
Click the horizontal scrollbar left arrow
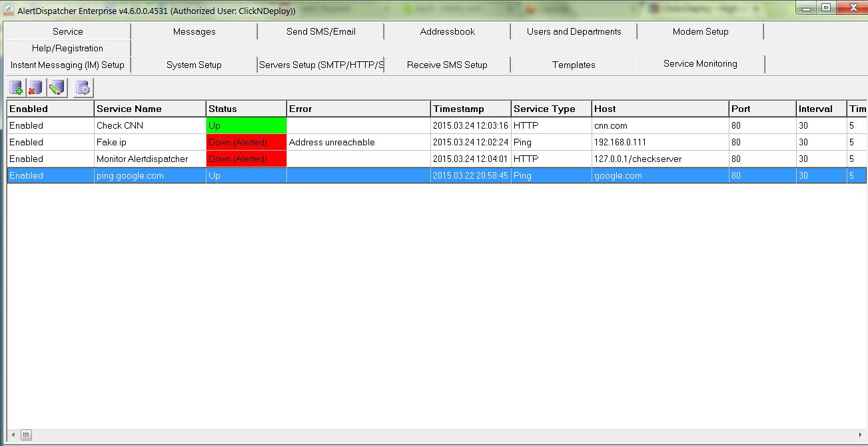[x=13, y=435]
